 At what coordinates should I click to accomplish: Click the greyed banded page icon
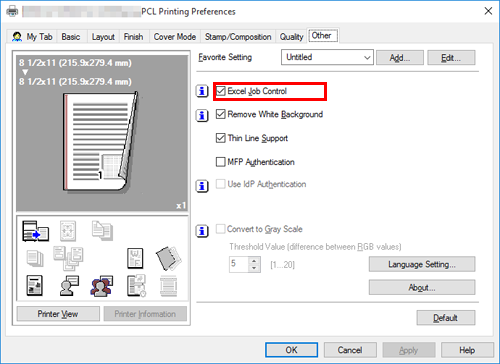(x=169, y=286)
